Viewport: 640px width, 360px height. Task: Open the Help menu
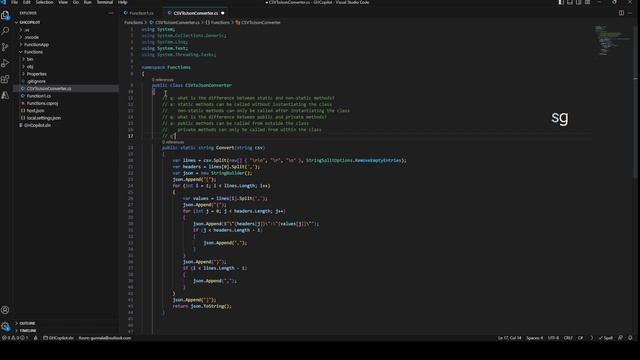click(x=122, y=2)
